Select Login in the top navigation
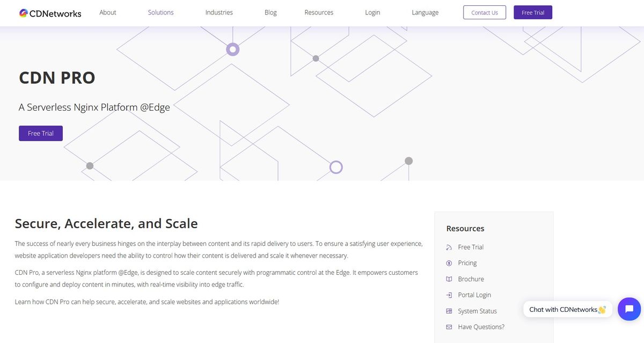Image resolution: width=644 pixels, height=343 pixels. point(372,12)
